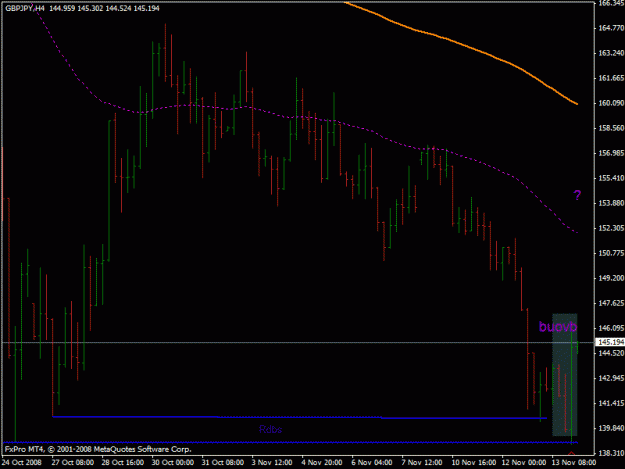Select the solid blue support line above Rdbs
The width and height of the screenshot is (625, 469).
click(x=299, y=417)
